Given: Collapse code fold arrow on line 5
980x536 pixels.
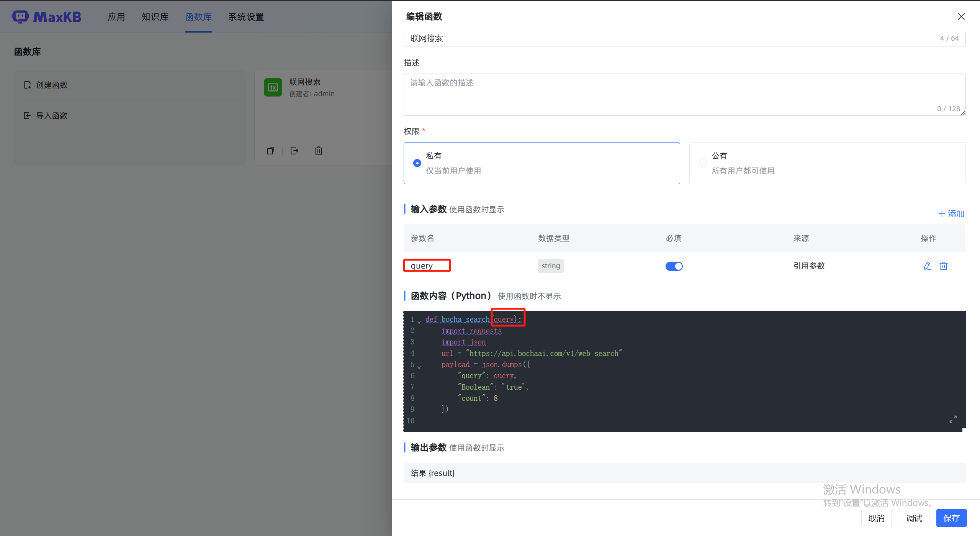Looking at the screenshot, I should pos(419,367).
